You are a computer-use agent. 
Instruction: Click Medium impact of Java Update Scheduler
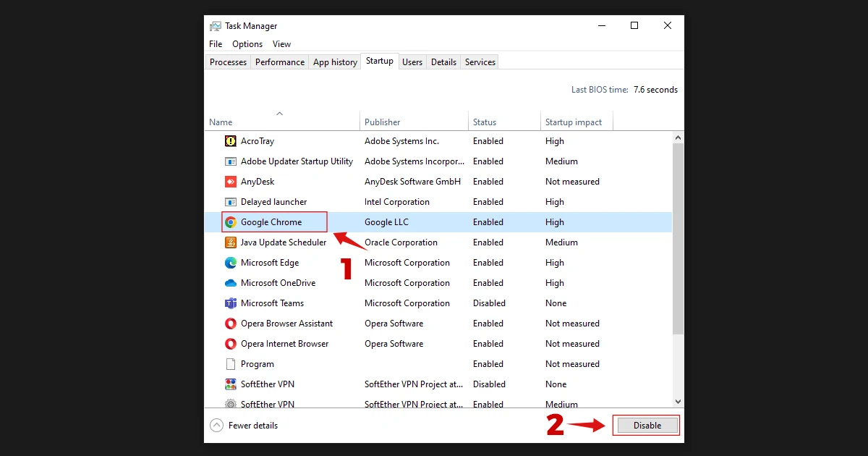click(561, 242)
